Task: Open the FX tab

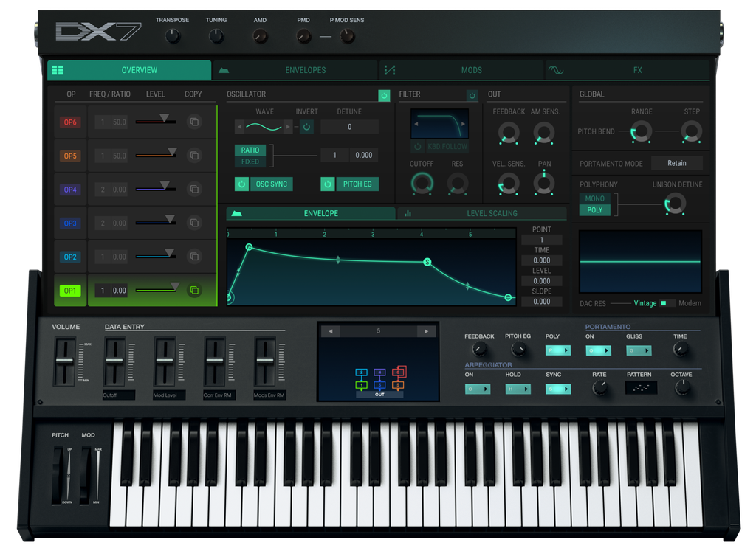Action: pyautogui.click(x=628, y=70)
